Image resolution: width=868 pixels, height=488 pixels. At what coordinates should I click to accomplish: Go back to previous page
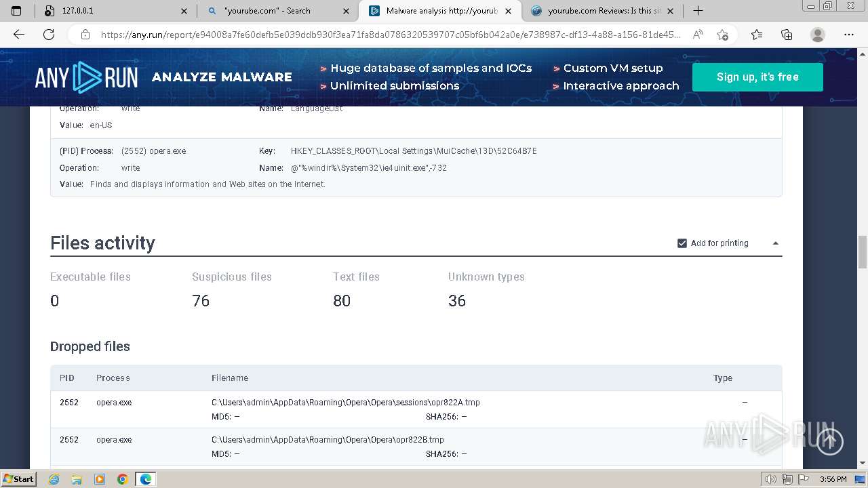point(19,35)
